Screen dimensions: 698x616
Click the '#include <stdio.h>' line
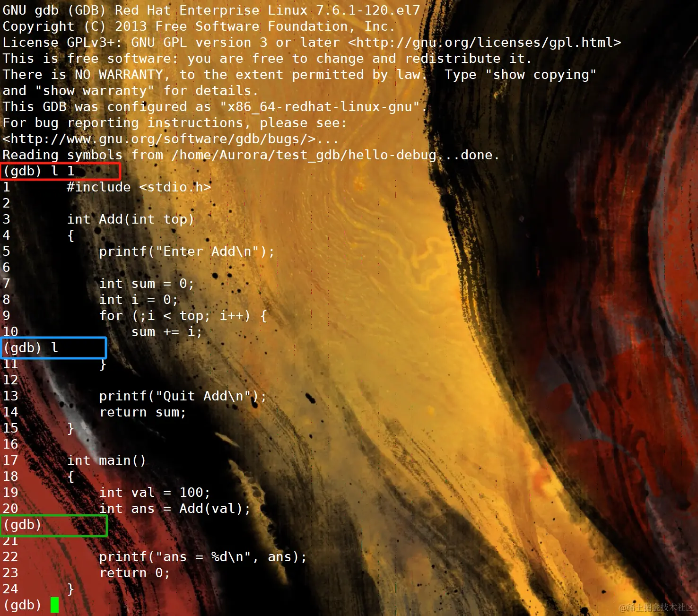click(139, 187)
